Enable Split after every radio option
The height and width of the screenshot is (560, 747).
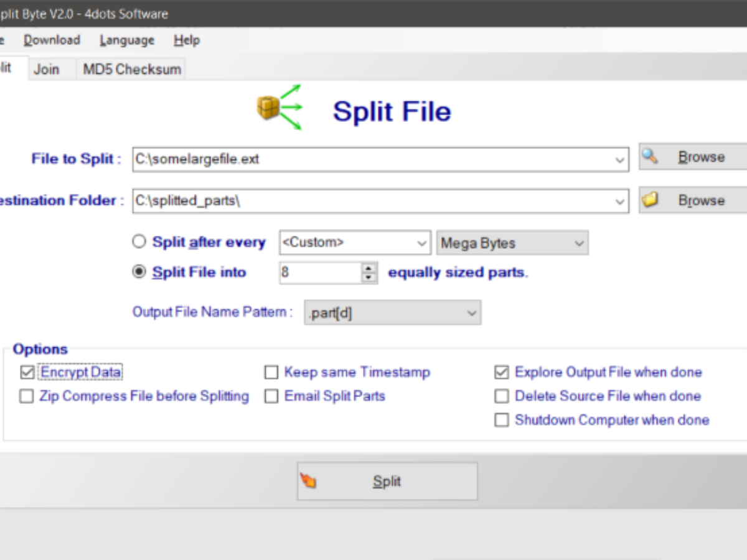coord(139,241)
